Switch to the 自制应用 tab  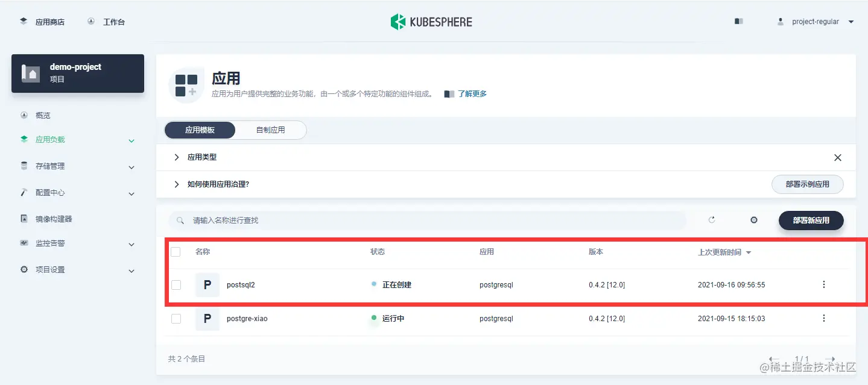pos(270,130)
